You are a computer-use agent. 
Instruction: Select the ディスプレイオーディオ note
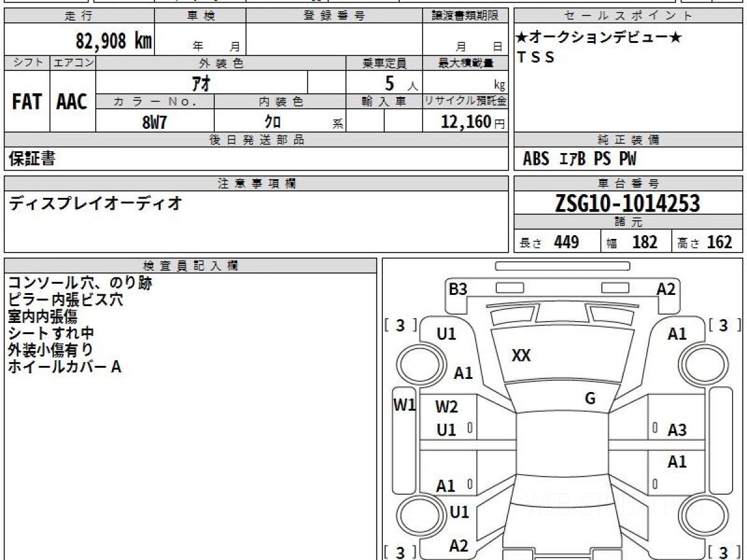pyautogui.click(x=95, y=203)
